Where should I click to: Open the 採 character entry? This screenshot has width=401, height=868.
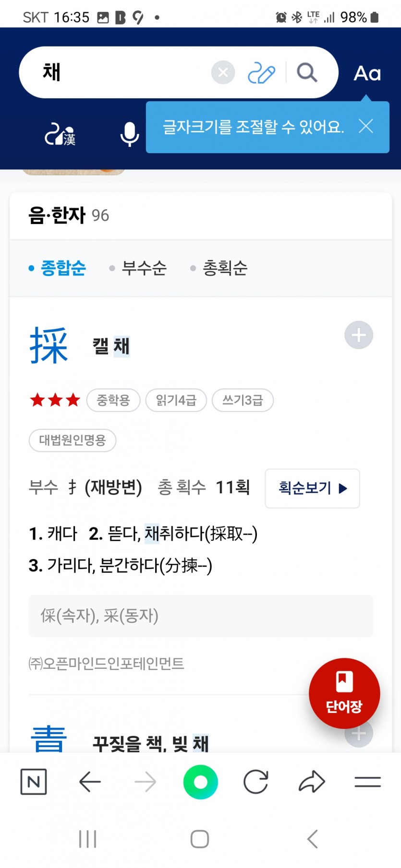[x=49, y=345]
